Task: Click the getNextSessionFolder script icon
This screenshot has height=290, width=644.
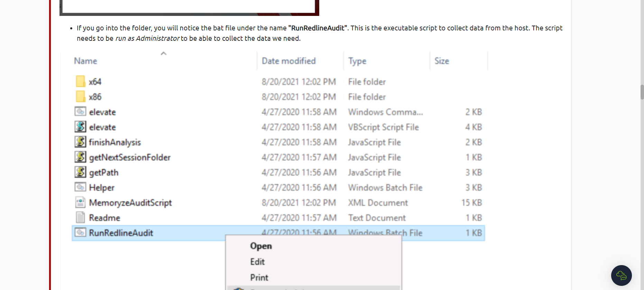Action: tap(80, 157)
